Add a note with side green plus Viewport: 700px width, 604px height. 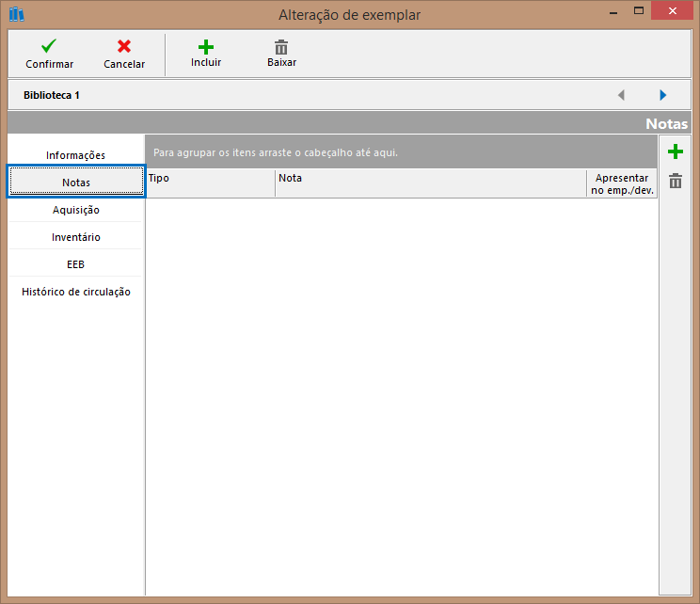coord(675,151)
